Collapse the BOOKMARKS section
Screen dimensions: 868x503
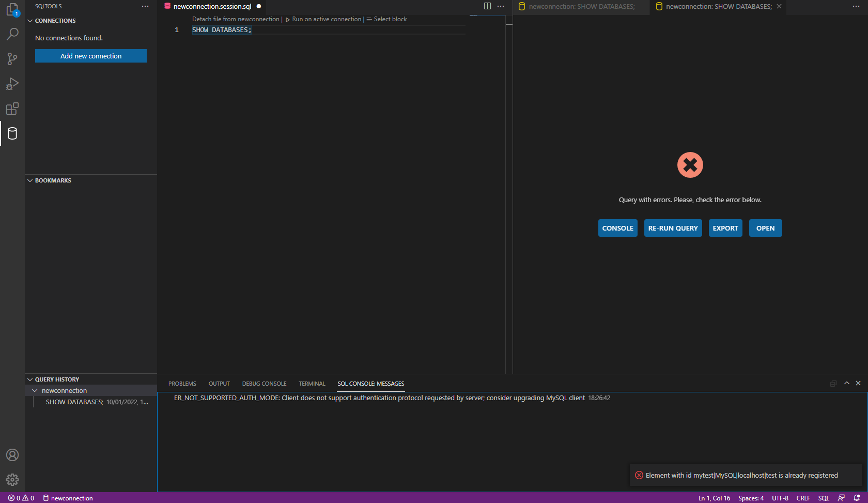(30, 180)
